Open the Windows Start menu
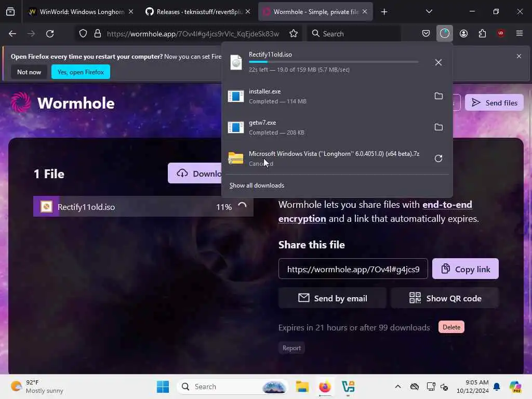 coord(163,387)
